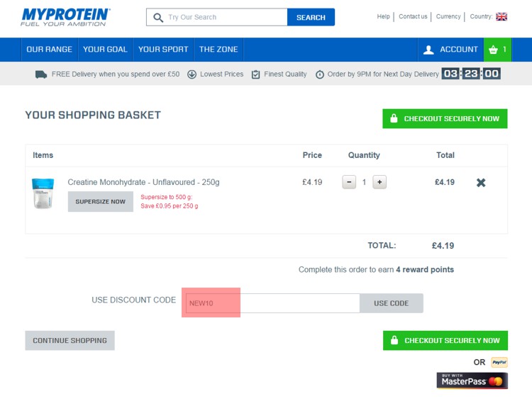Focus the discount code input field
The image size is (532, 401).
tap(272, 303)
